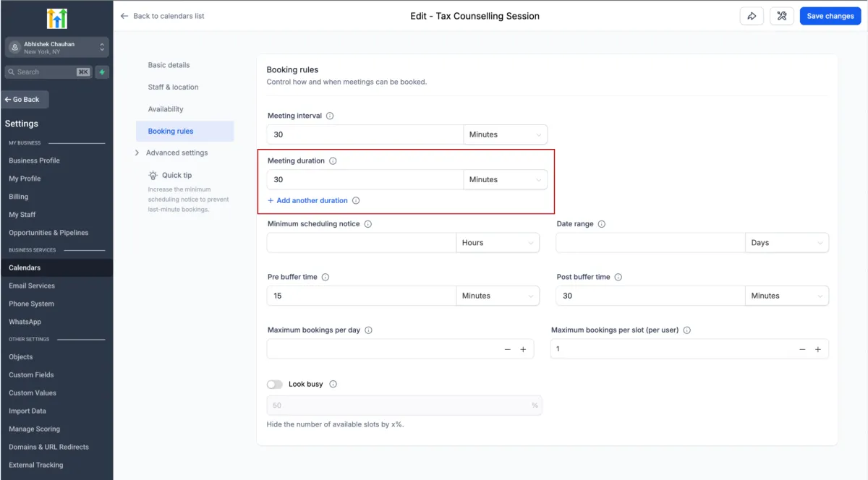Open Calendars settings

pyautogui.click(x=56, y=267)
